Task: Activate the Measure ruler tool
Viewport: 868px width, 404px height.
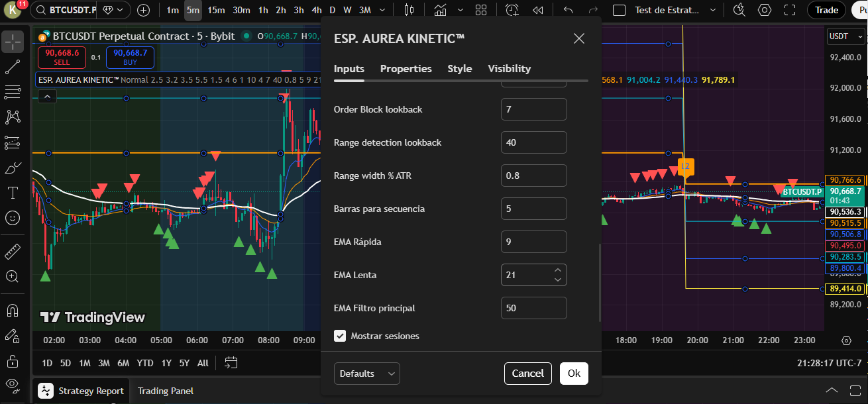Action: (x=13, y=252)
